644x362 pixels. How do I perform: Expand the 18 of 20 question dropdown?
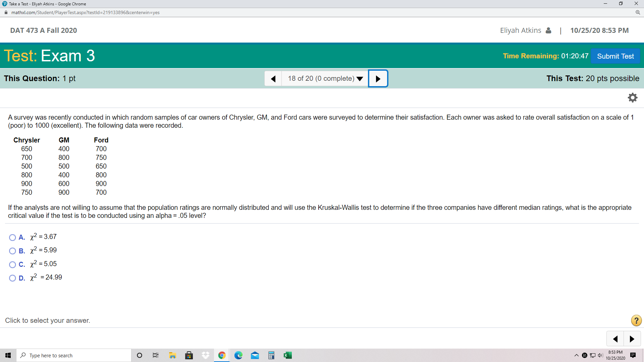[325, 78]
